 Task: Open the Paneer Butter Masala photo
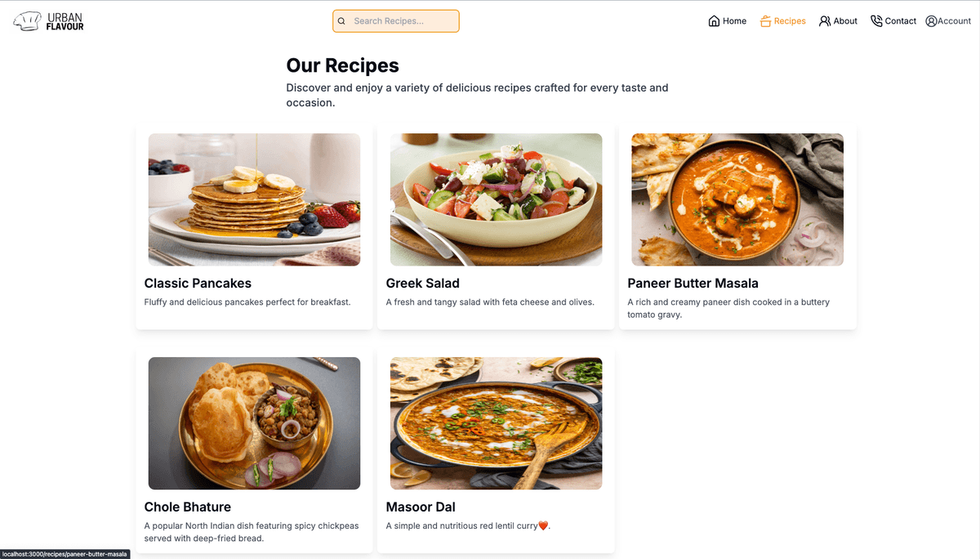(x=737, y=199)
